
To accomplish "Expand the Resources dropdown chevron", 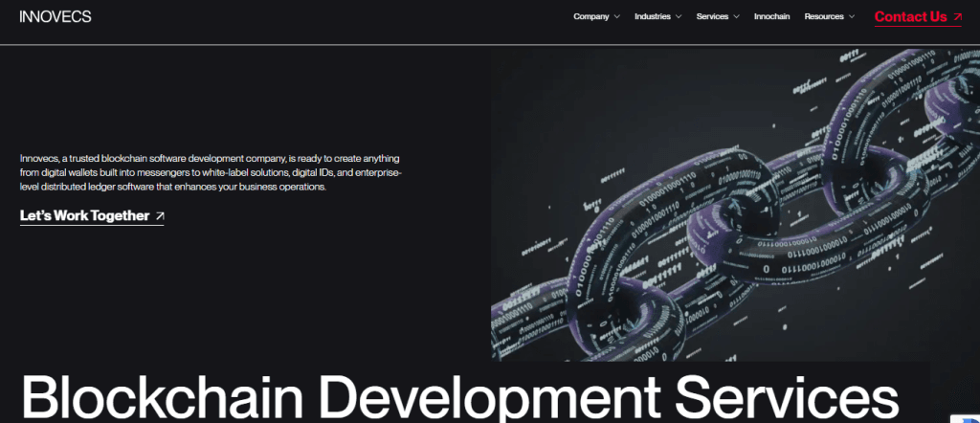I will pyautogui.click(x=852, y=17).
